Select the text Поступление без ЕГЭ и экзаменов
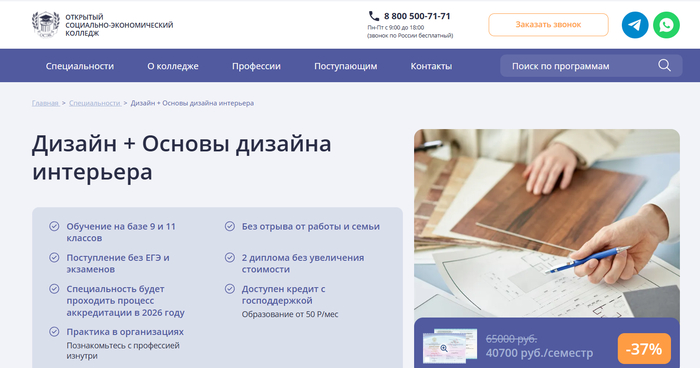The image size is (700, 368). click(118, 263)
